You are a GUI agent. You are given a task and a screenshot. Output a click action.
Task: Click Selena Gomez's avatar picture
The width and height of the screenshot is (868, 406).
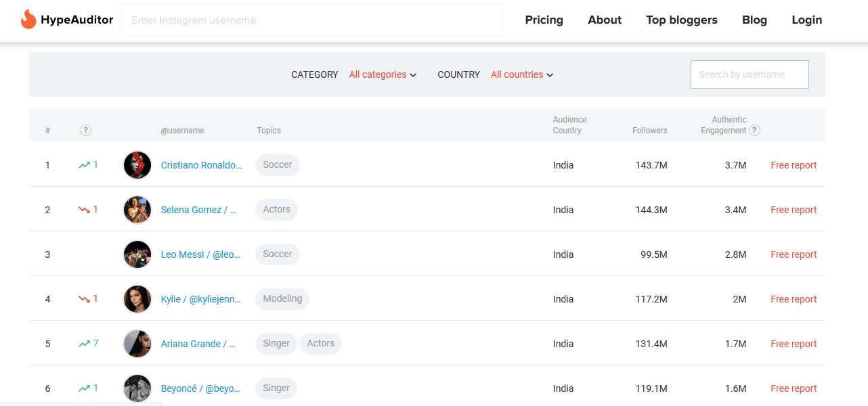click(137, 210)
